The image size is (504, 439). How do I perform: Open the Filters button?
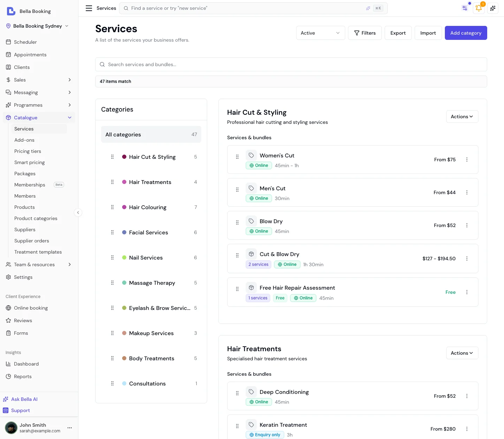[365, 33]
